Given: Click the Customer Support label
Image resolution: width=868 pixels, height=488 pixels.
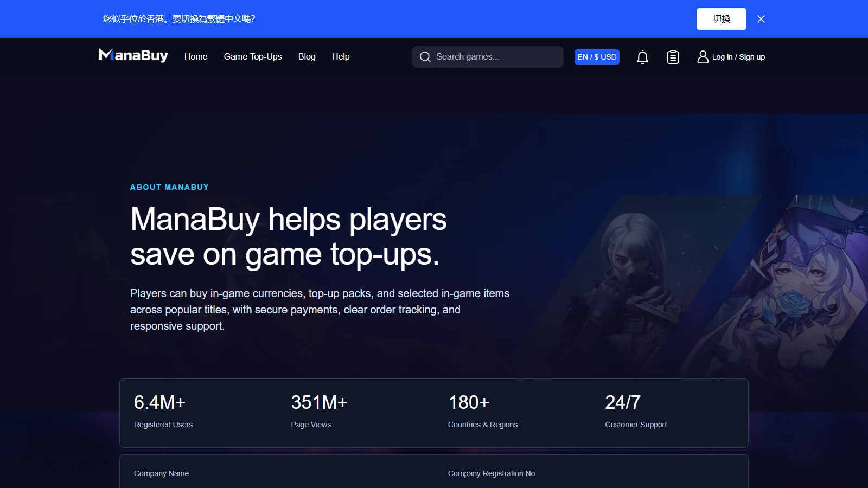Looking at the screenshot, I should point(636,425).
